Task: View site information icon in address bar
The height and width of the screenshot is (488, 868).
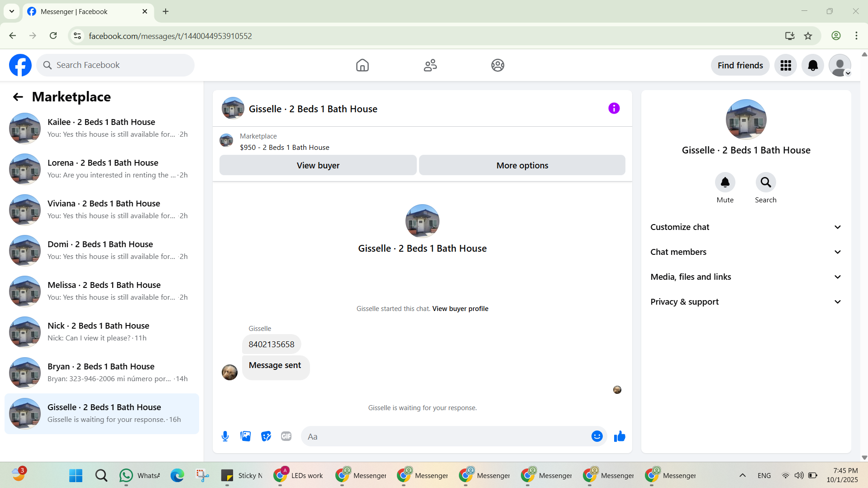Action: pyautogui.click(x=77, y=36)
